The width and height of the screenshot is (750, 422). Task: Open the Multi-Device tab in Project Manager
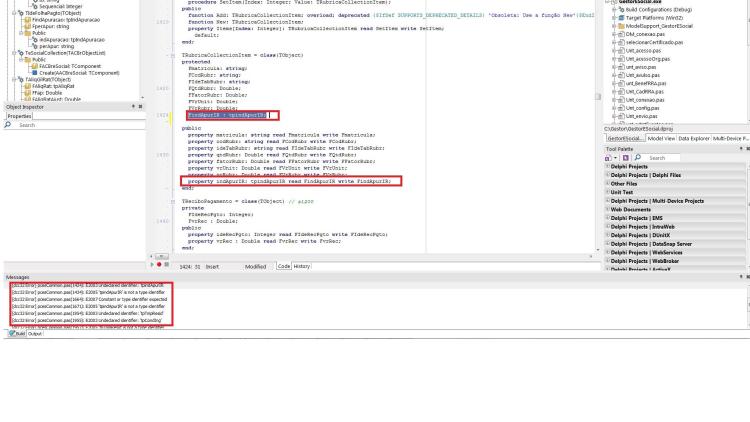point(730,138)
